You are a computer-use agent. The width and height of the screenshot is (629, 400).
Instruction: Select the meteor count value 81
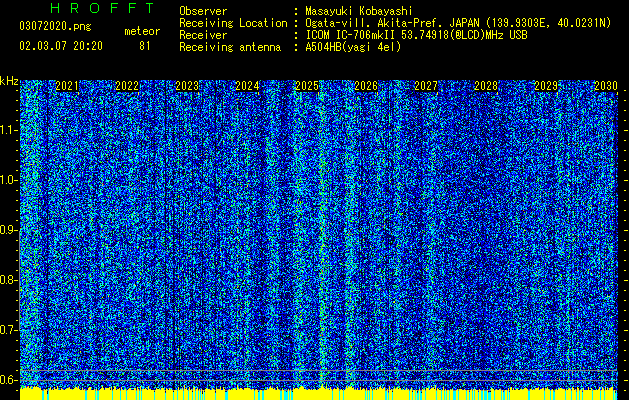tap(145, 46)
